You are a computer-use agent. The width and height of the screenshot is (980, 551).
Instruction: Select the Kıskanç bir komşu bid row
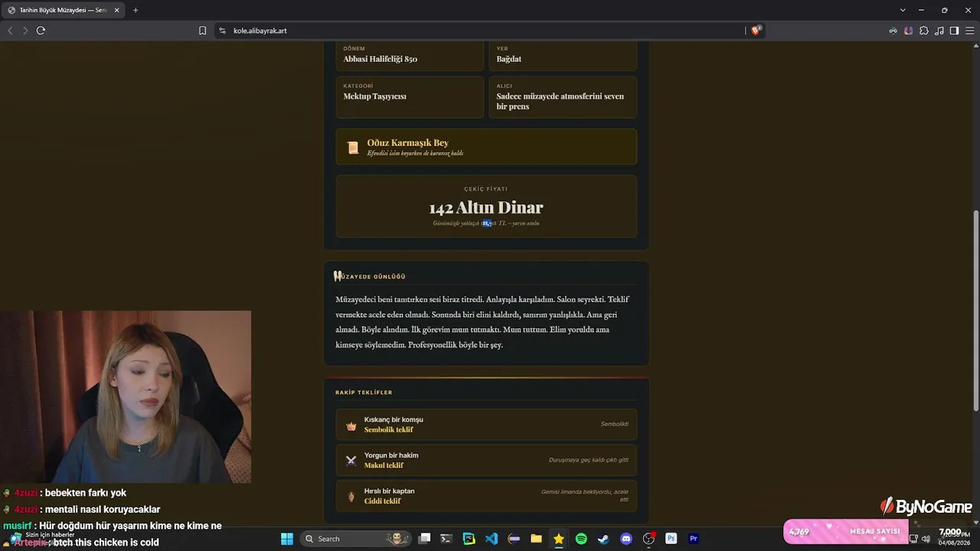486,425
